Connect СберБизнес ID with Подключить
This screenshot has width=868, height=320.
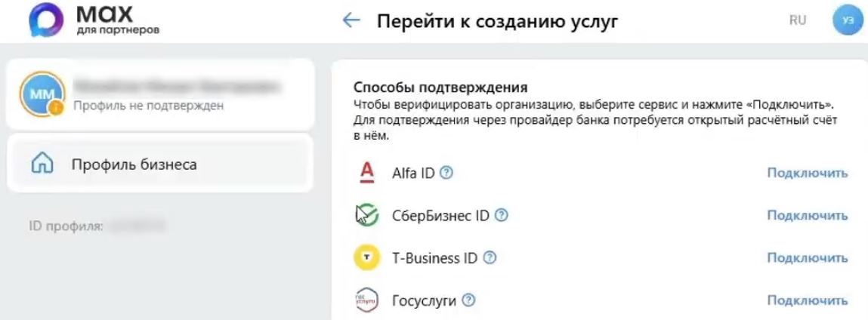click(807, 215)
